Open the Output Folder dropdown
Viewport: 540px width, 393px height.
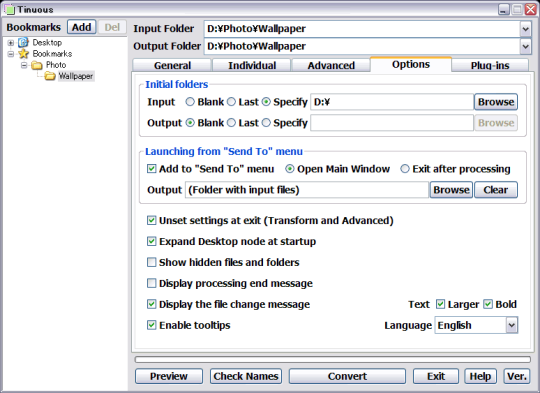click(x=526, y=46)
